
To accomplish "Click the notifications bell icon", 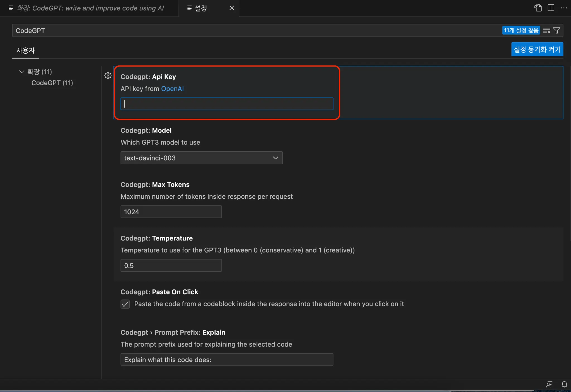I will tap(564, 384).
